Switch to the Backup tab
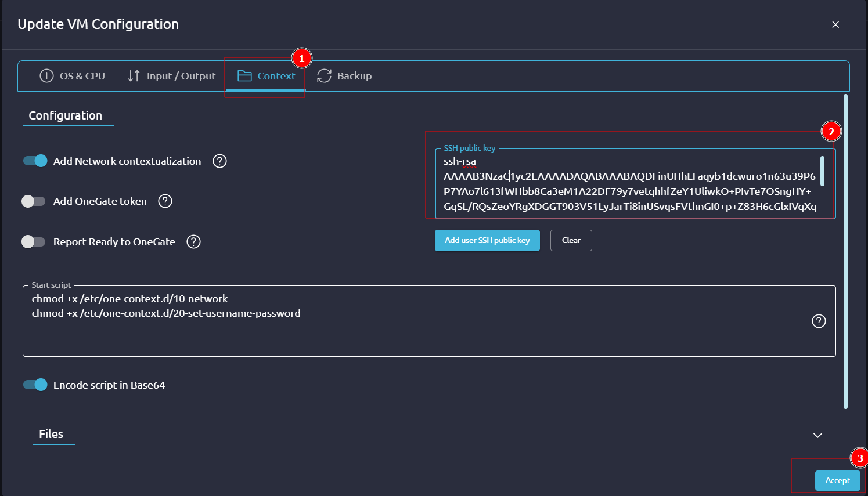Image resolution: width=868 pixels, height=496 pixels. click(x=354, y=76)
